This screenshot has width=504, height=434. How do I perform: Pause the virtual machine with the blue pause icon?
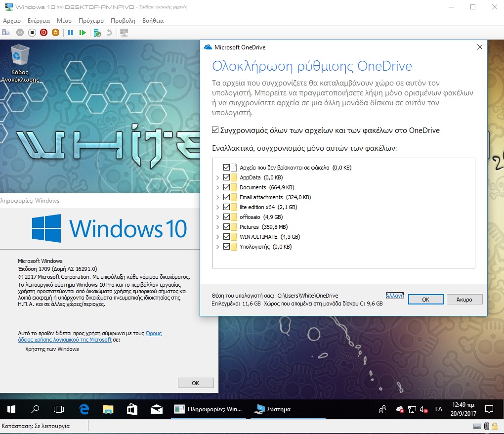point(71,33)
